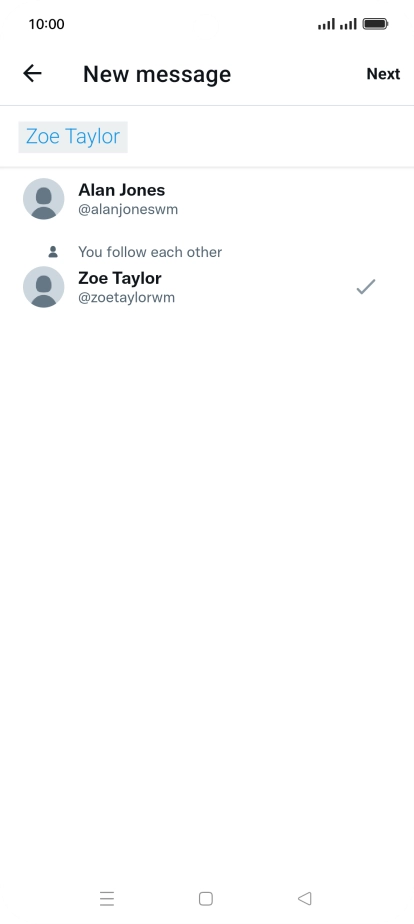Tap Next to continue the message
414x924 pixels.
coord(383,74)
